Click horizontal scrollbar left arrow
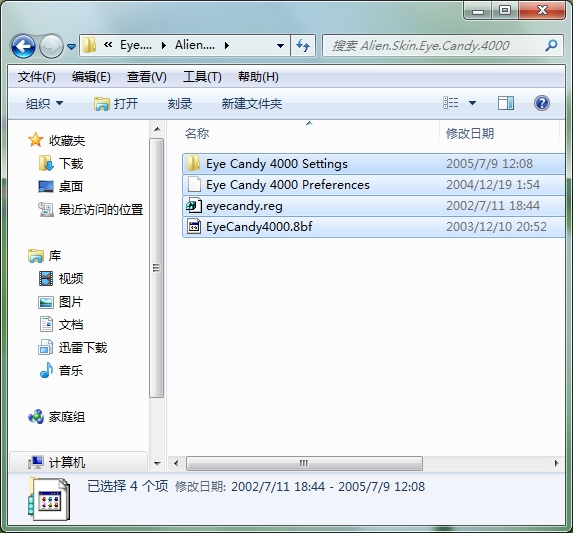573x533 pixels. 176,463
